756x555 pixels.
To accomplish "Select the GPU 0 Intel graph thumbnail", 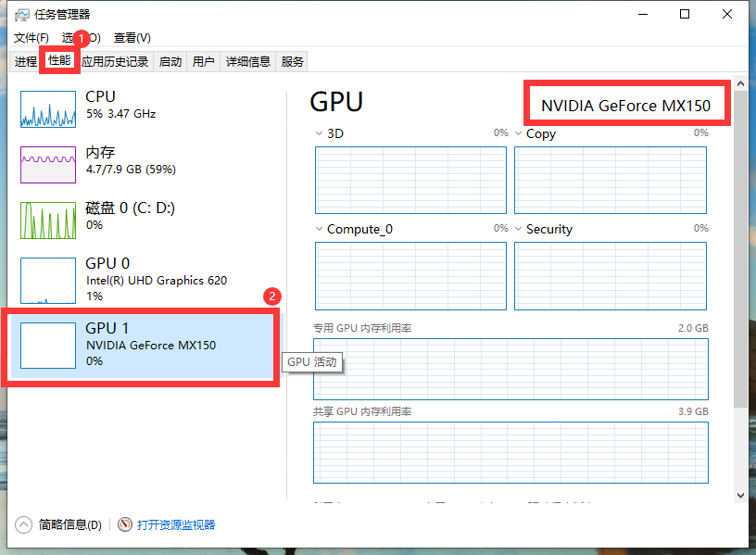I will (48, 281).
